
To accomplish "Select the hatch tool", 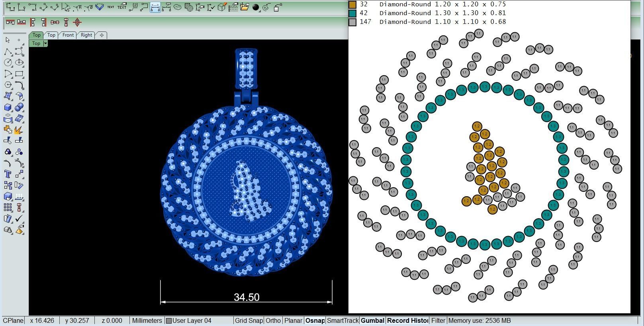I will (x=189, y=7).
